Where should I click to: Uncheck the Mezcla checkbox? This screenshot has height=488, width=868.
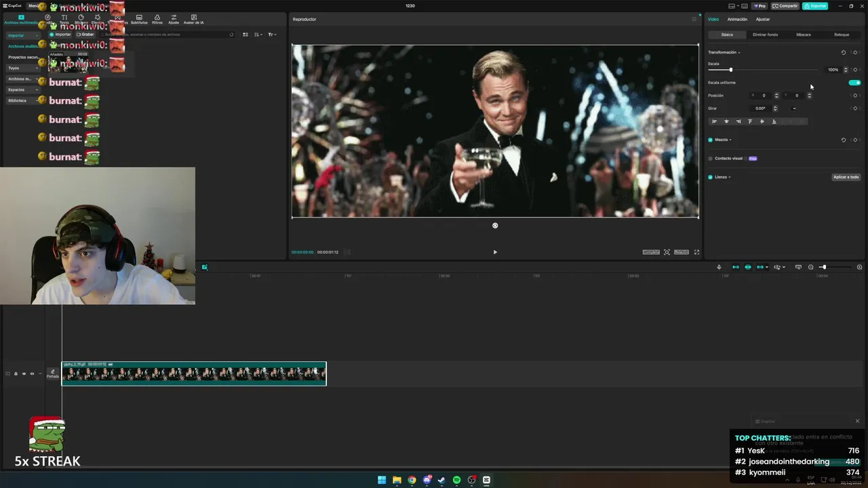(x=710, y=140)
